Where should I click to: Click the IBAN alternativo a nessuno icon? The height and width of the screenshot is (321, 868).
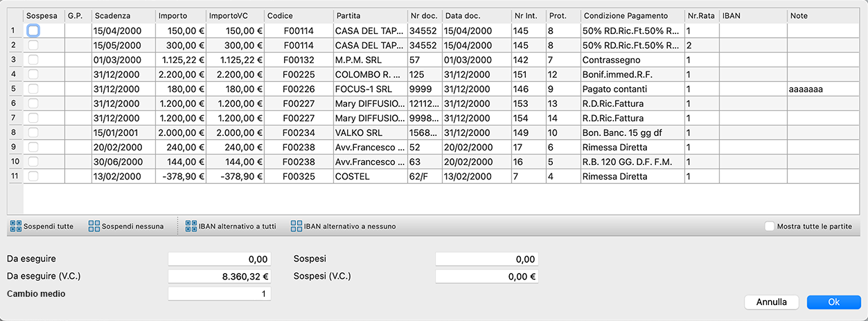296,226
